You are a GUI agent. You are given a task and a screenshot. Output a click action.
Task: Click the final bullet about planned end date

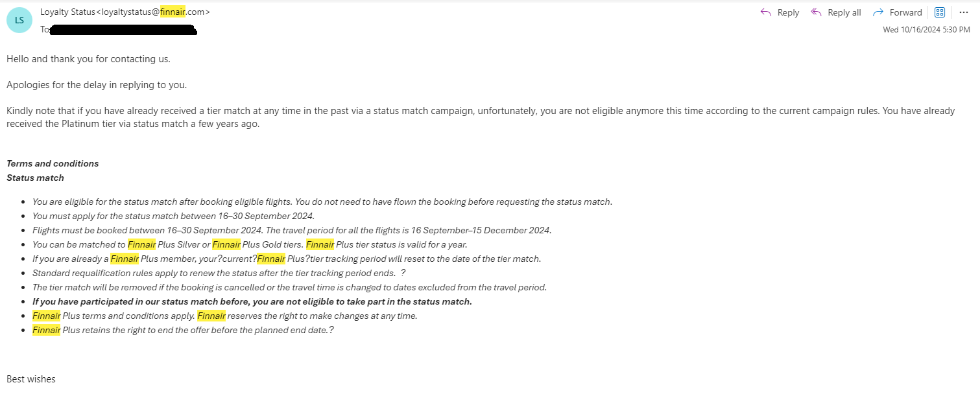(183, 330)
